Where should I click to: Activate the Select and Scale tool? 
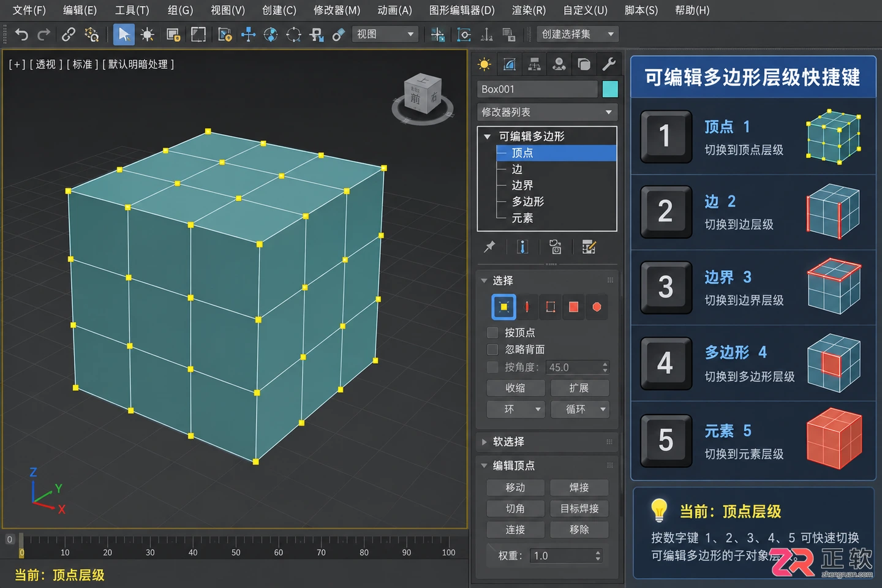[x=294, y=34]
